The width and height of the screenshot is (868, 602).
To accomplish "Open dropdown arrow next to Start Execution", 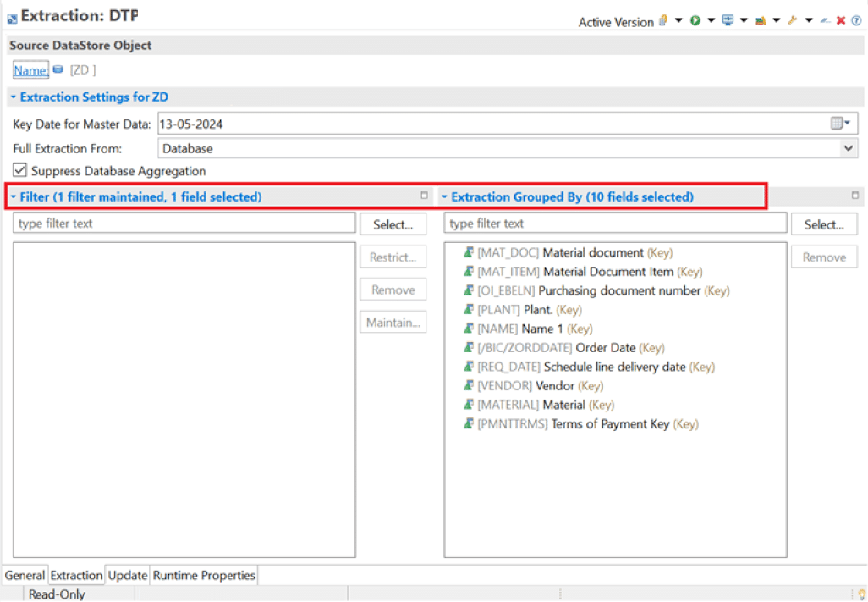I will [x=711, y=21].
